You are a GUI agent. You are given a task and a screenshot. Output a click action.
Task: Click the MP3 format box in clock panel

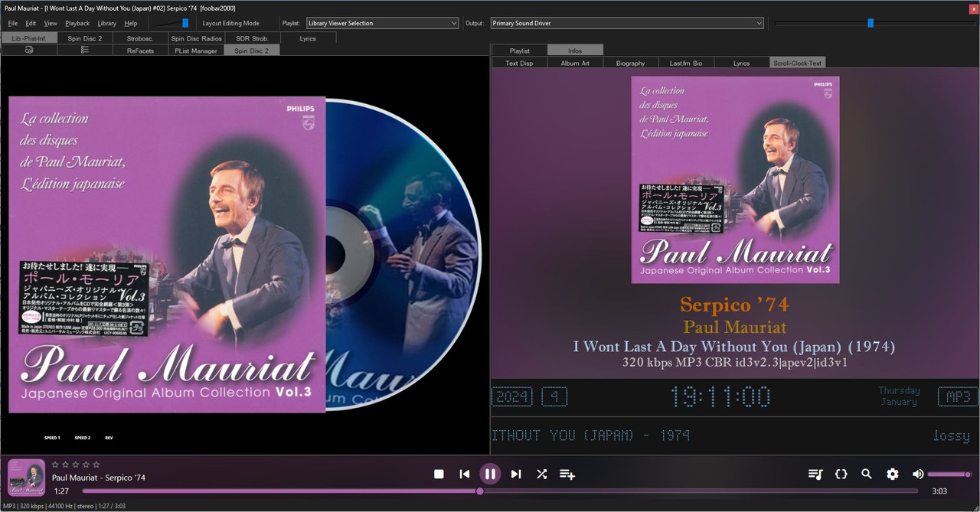tap(958, 396)
